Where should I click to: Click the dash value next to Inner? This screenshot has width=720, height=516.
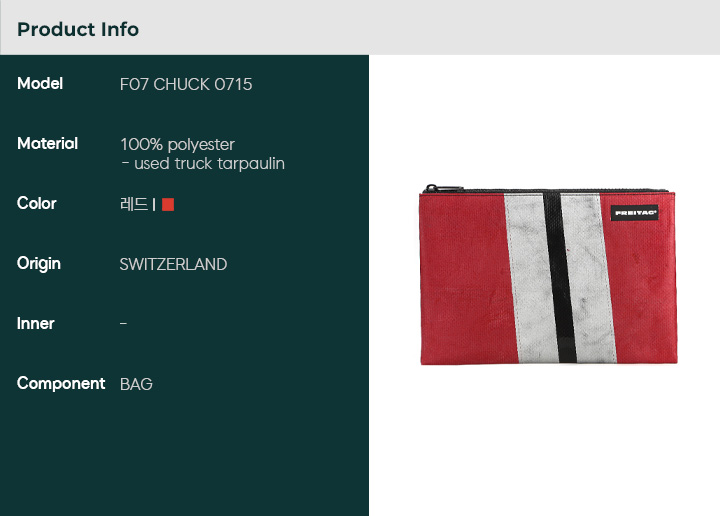(x=123, y=324)
